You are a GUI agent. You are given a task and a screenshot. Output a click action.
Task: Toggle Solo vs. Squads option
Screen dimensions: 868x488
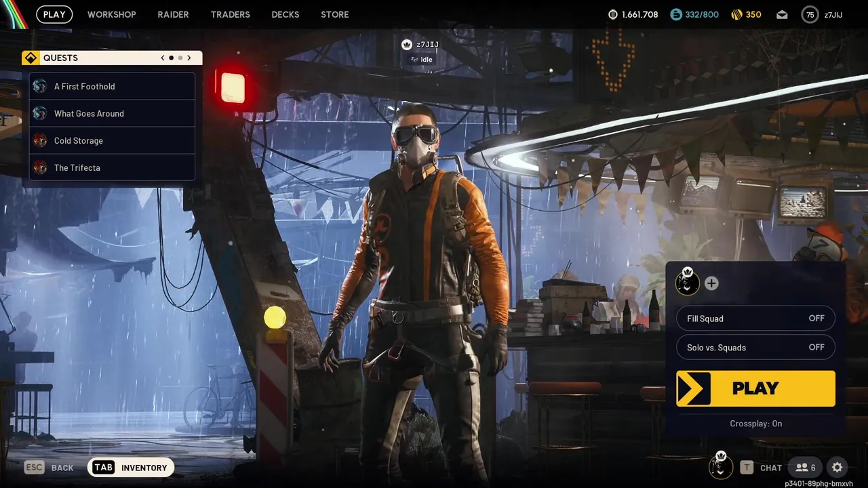[x=755, y=348]
